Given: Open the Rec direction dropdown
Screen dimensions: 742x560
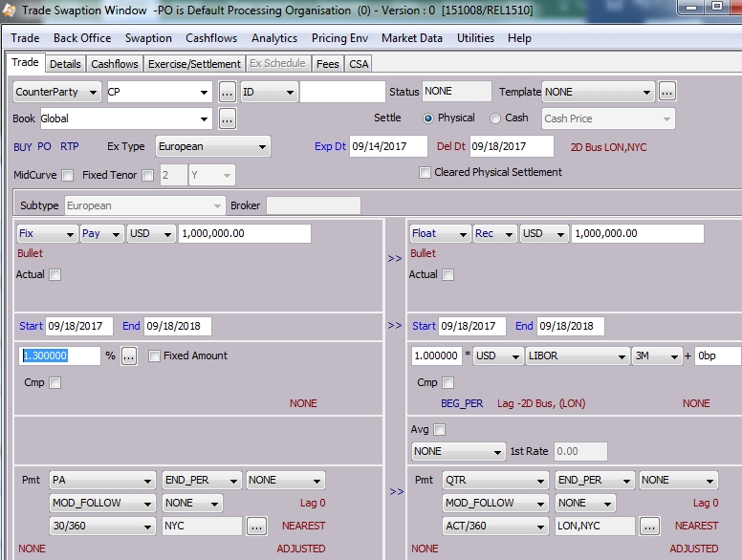Looking at the screenshot, I should pos(494,233).
